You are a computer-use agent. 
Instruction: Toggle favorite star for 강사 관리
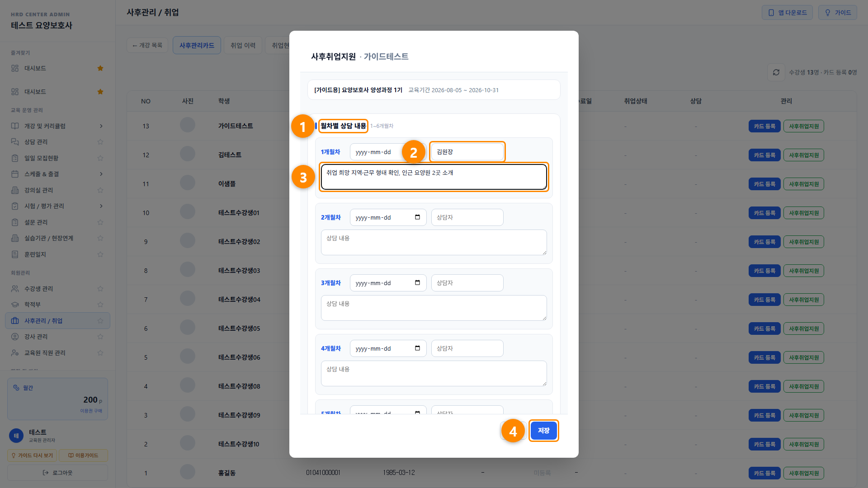(x=100, y=337)
